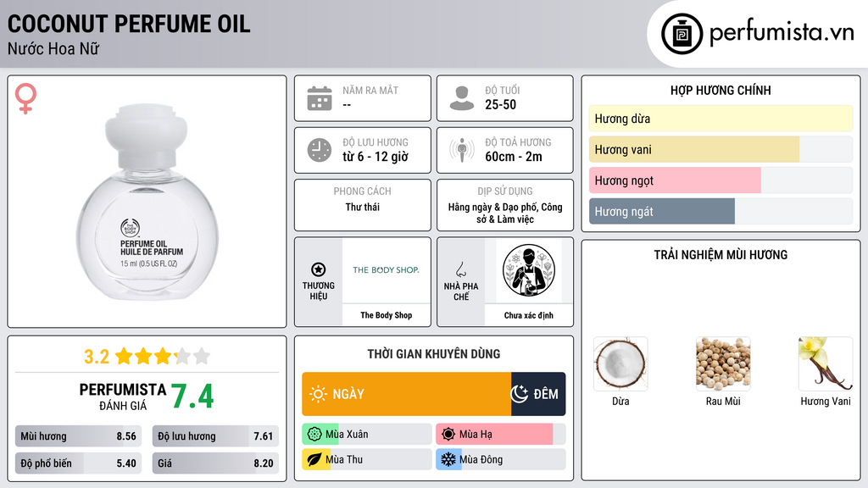Image resolution: width=868 pixels, height=488 pixels.
Task: Select the coriander (Rau Mùi) note thumbnail
Action: (x=723, y=364)
